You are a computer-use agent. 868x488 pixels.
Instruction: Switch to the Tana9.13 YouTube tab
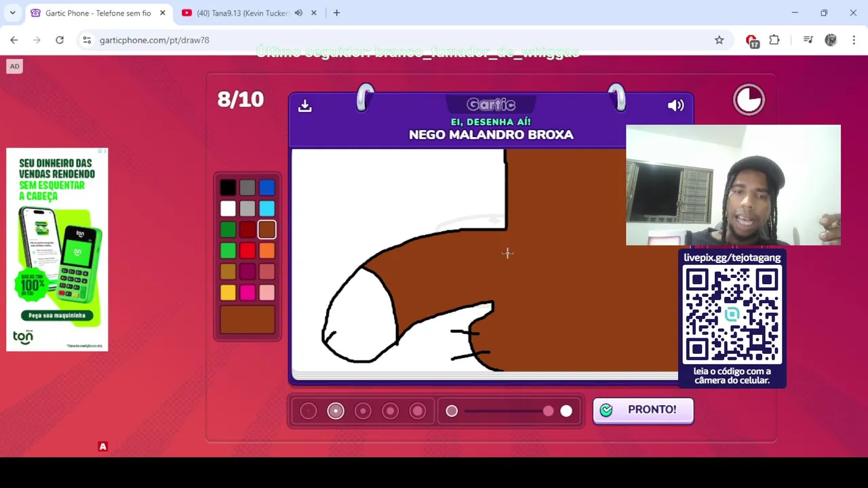[x=243, y=13]
